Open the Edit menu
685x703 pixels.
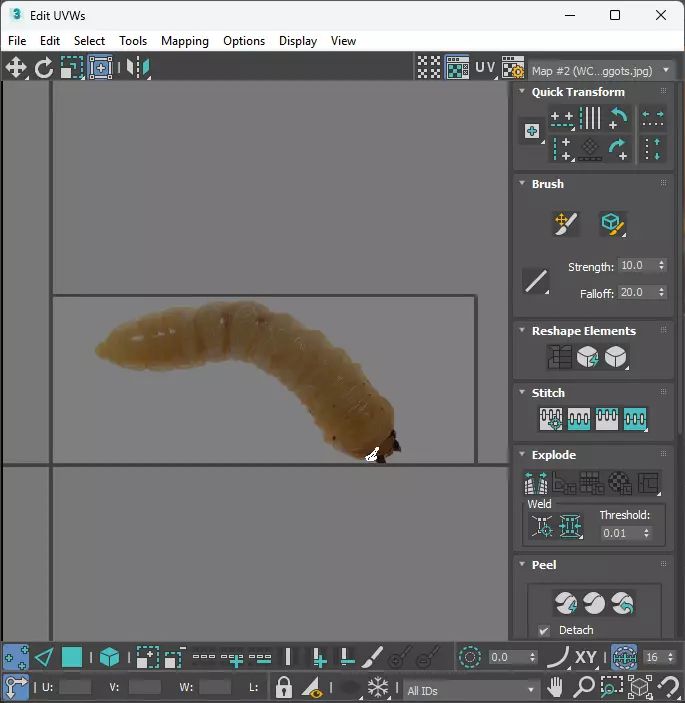click(x=50, y=41)
